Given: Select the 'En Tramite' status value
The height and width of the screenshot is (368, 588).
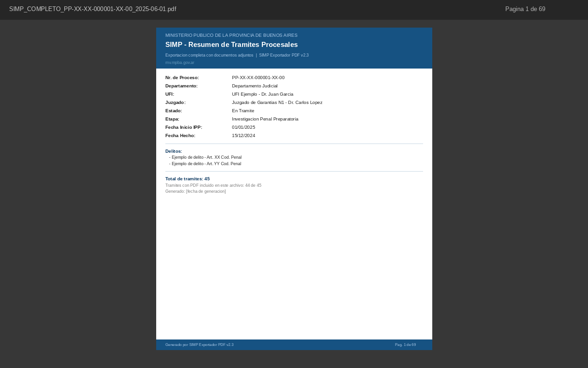Looking at the screenshot, I should [243, 111].
